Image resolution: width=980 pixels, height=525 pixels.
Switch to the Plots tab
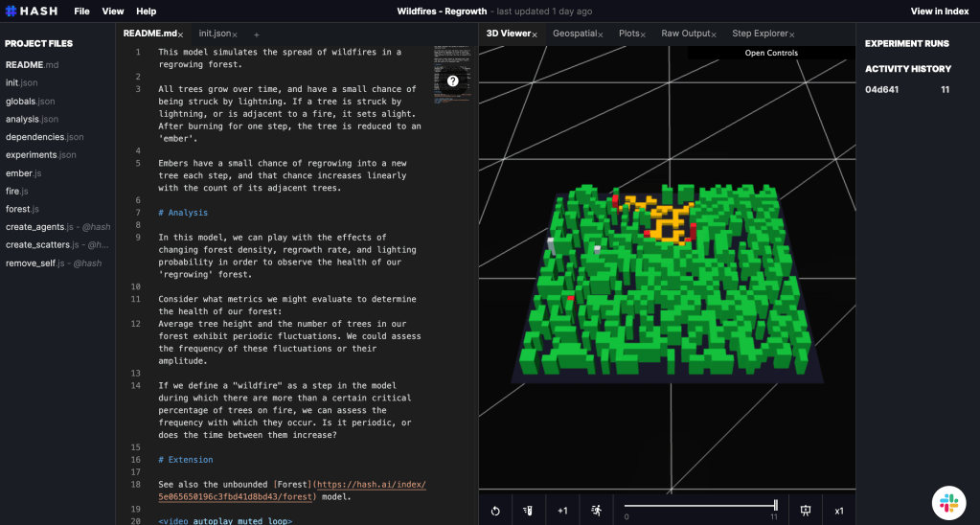click(628, 34)
